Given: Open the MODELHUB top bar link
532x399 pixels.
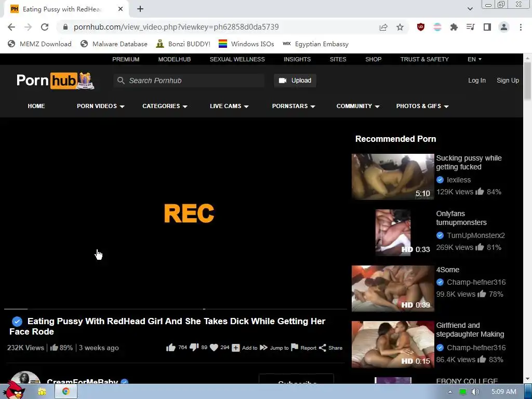Looking at the screenshot, I should [x=175, y=59].
